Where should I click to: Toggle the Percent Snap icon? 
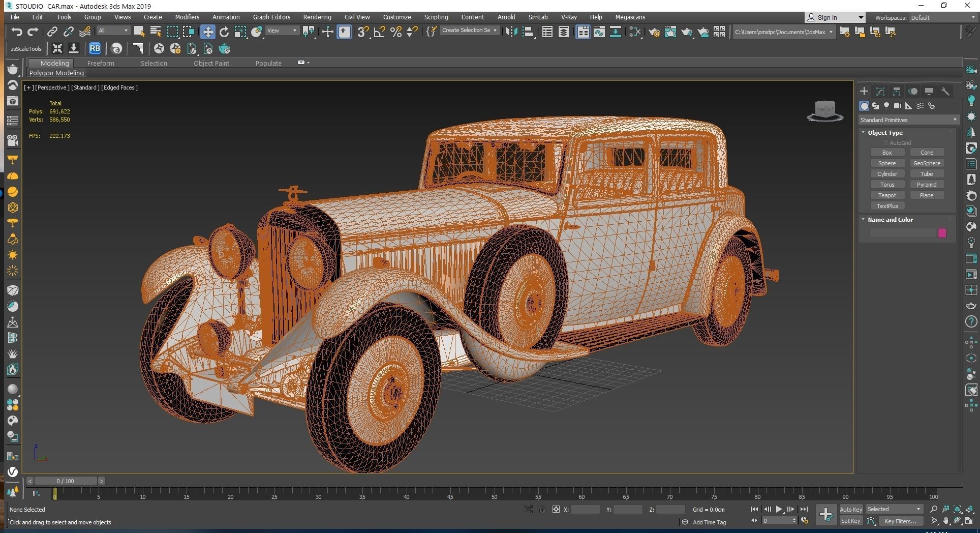[x=396, y=32]
